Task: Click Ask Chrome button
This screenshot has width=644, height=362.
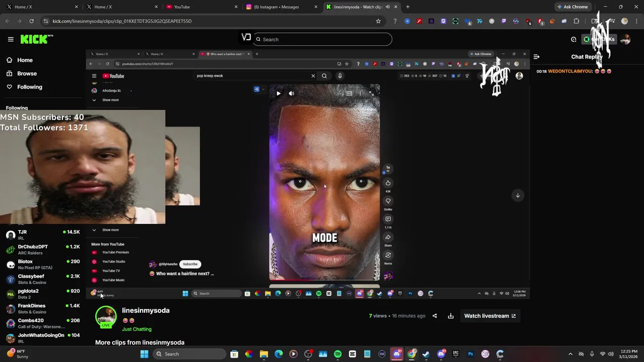Action: coord(573,7)
